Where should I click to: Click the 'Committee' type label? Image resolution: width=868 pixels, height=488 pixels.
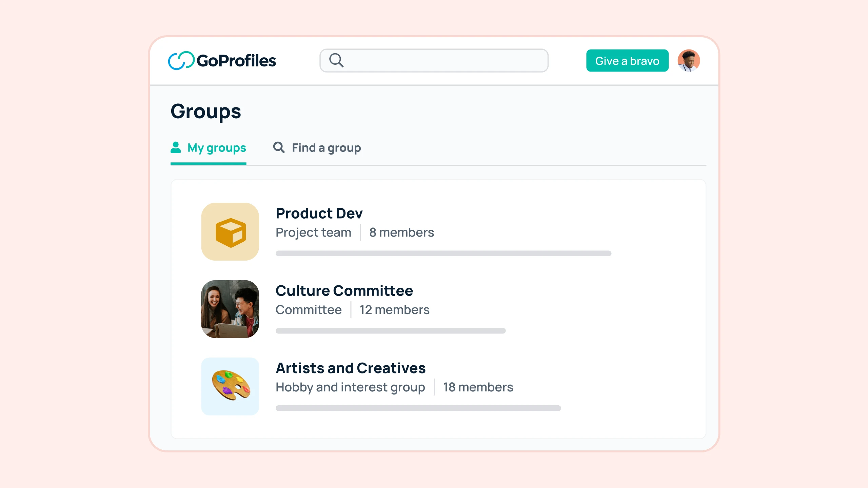[x=309, y=310]
